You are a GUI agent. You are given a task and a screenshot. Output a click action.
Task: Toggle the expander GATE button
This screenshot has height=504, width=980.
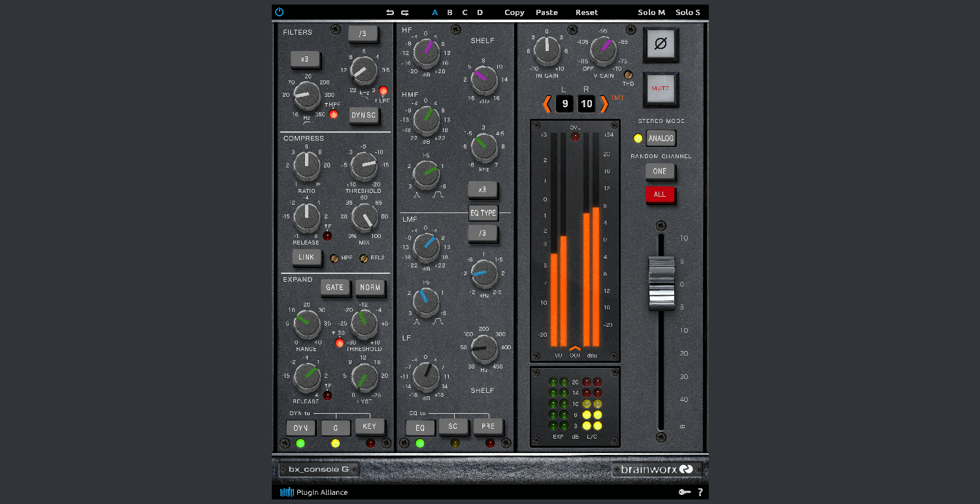(x=335, y=288)
